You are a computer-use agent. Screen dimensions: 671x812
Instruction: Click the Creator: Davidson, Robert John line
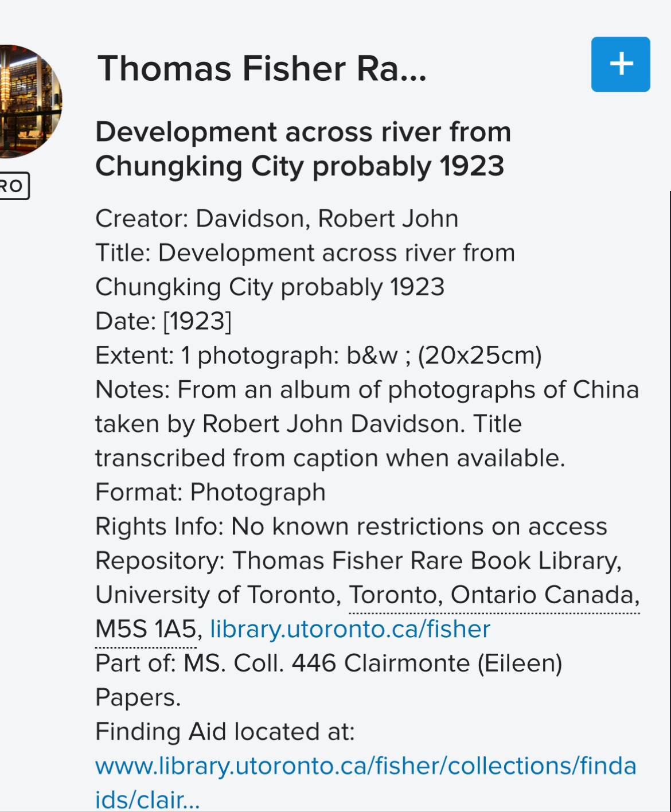[277, 219]
